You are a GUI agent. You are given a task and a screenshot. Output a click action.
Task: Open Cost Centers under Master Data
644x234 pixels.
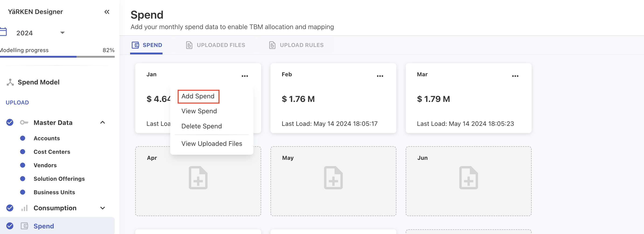point(52,152)
